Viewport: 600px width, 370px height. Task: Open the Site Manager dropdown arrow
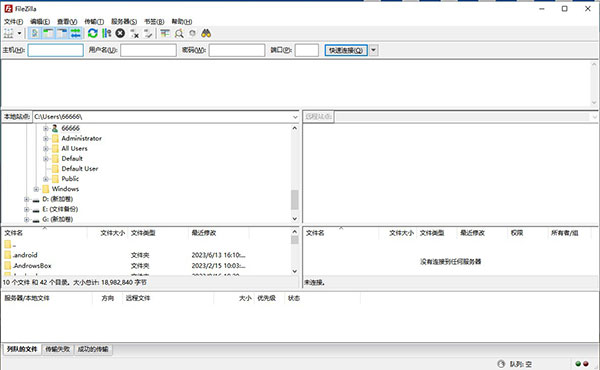click(x=19, y=34)
